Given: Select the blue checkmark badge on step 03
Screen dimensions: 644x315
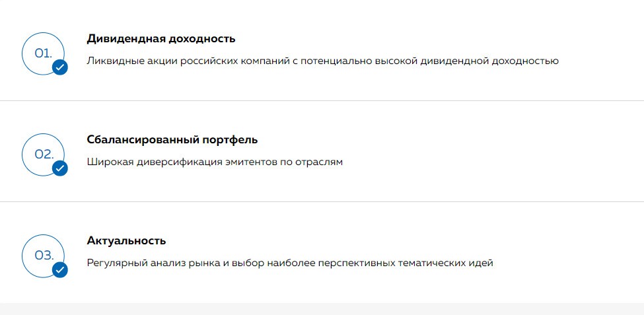Looking at the screenshot, I should pos(60,270).
